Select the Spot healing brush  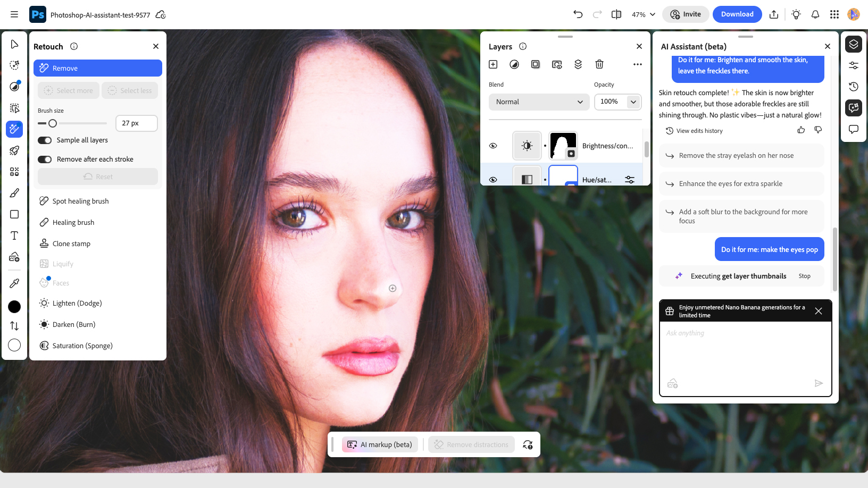(x=80, y=201)
